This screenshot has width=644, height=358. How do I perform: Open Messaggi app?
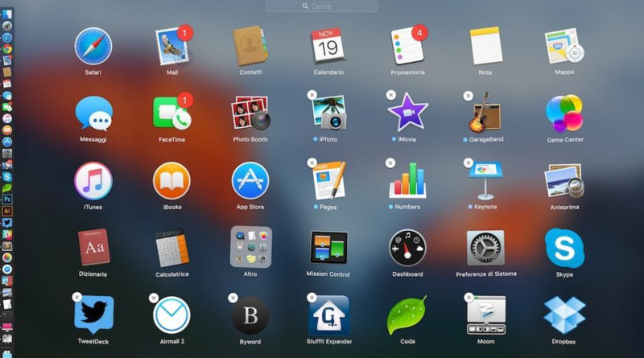click(x=93, y=113)
